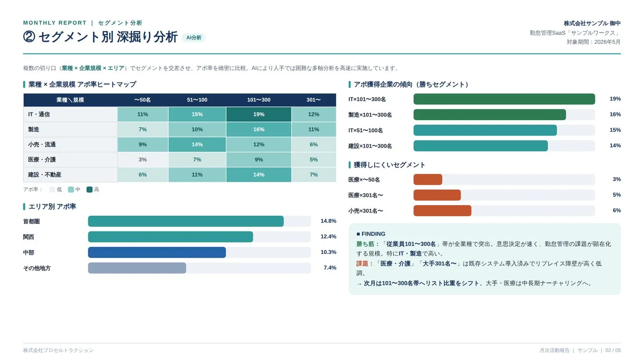Screen dimensions: 644x362
Task: Click the 小売×301名〜 orange bar
Action: [x=443, y=211]
